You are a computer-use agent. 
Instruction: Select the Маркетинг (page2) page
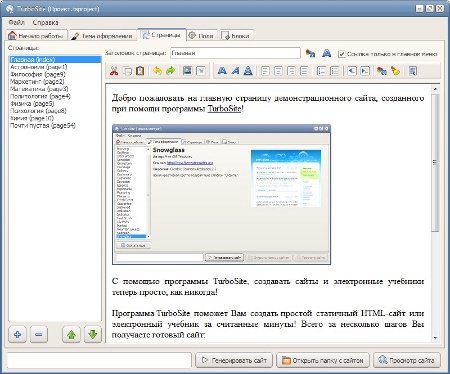[x=55, y=81]
